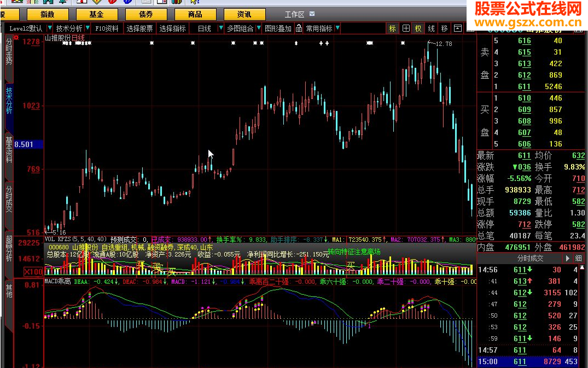The height and width of the screenshot is (368, 588).
Task: Click the bell alert icon in top toolbar
Action: 61,3
